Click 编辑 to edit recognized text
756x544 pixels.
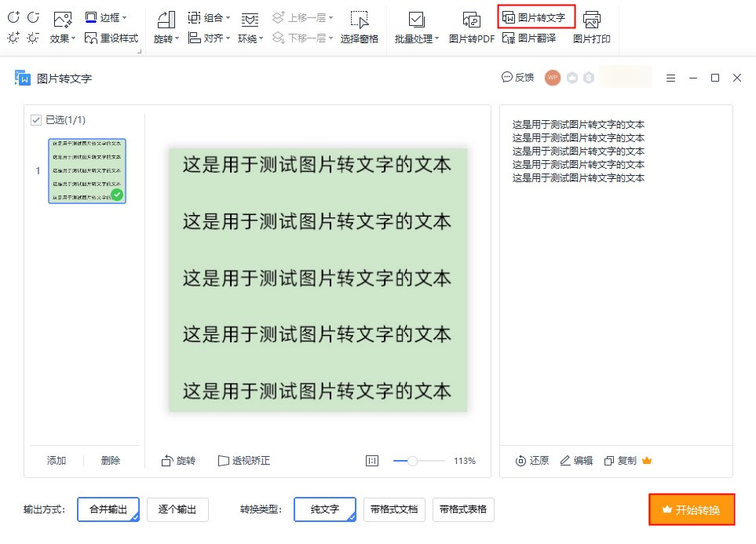click(x=576, y=461)
